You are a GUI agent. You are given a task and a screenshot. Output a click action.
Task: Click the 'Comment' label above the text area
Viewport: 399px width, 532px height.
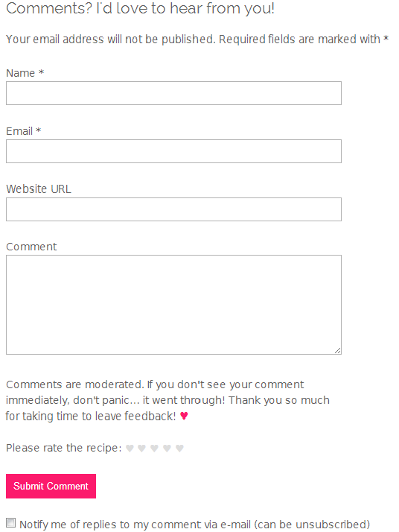31,247
